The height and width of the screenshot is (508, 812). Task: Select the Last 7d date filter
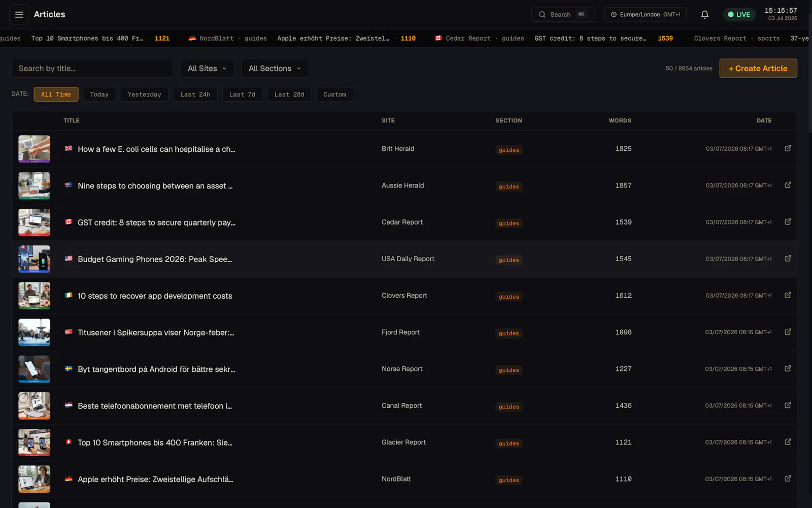(x=243, y=94)
